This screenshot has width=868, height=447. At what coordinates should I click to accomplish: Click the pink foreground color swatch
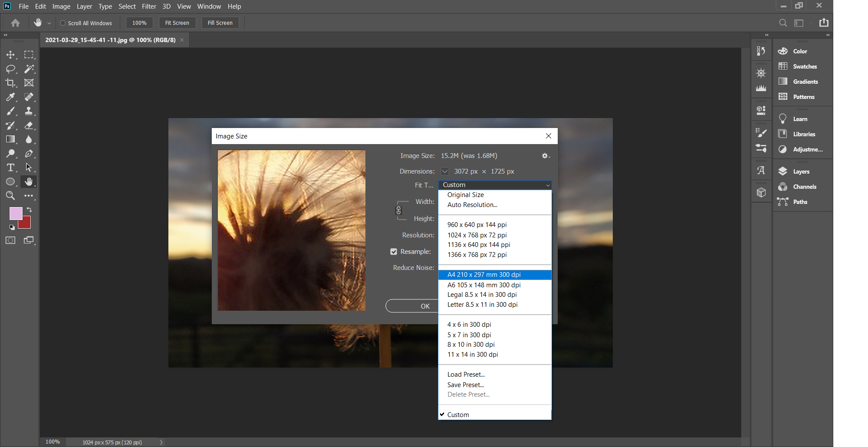click(x=16, y=214)
